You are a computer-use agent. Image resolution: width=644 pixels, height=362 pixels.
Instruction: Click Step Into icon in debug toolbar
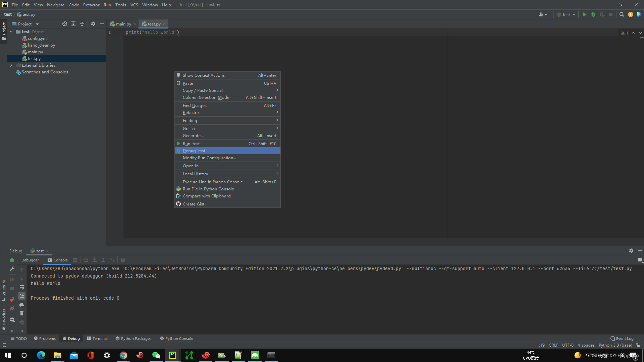point(95,260)
